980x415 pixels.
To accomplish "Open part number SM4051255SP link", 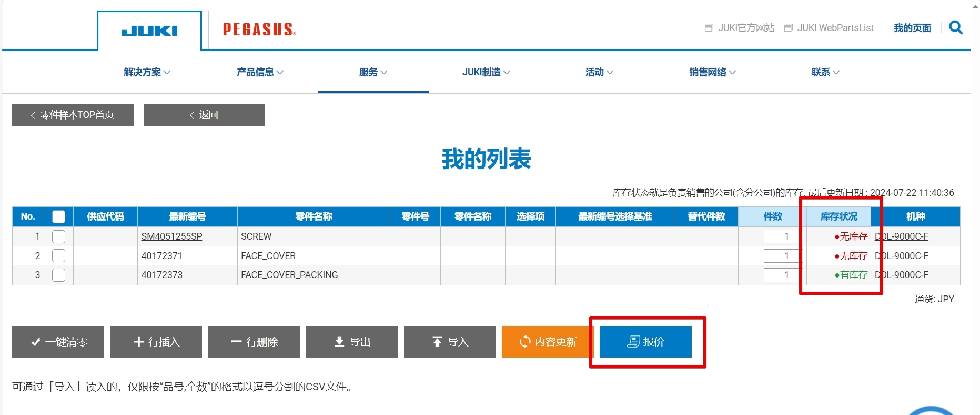I will [171, 236].
